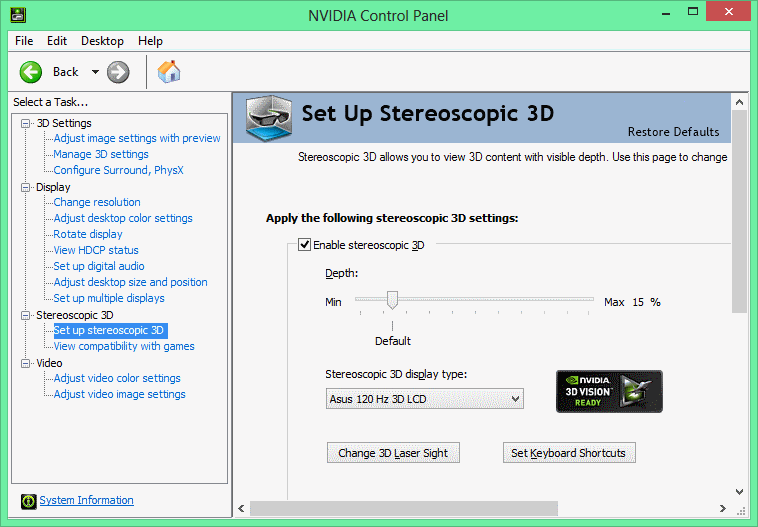758x527 pixels.
Task: Click the Forward arrow icon
Action: (x=118, y=72)
